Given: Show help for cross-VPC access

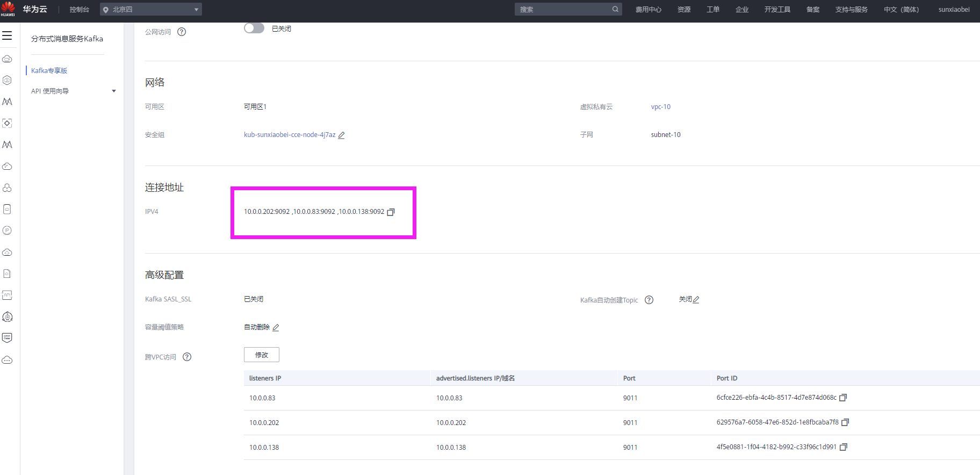Looking at the screenshot, I should (187, 357).
